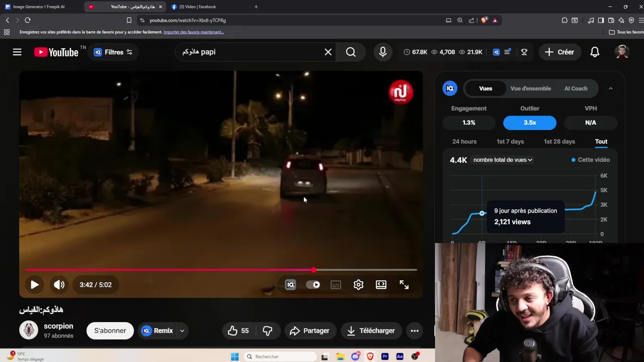Open the account profile avatar
The height and width of the screenshot is (362, 644).
point(622,52)
